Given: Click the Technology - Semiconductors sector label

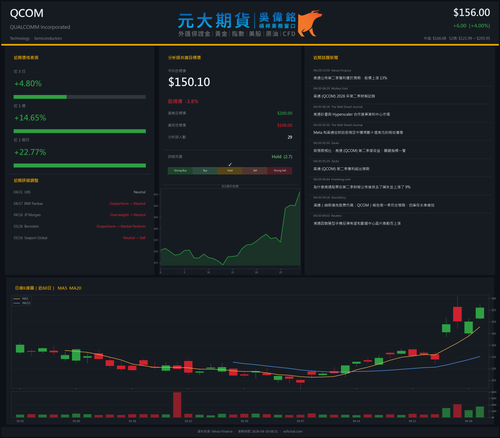Looking at the screenshot, I should click(x=36, y=38).
